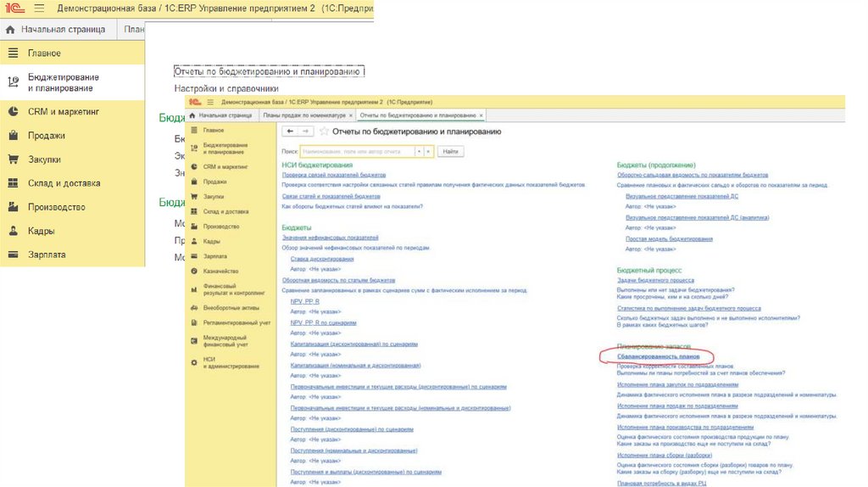Go forward with the right arrow button
Viewport: 868px width, 487px height.
pos(305,132)
